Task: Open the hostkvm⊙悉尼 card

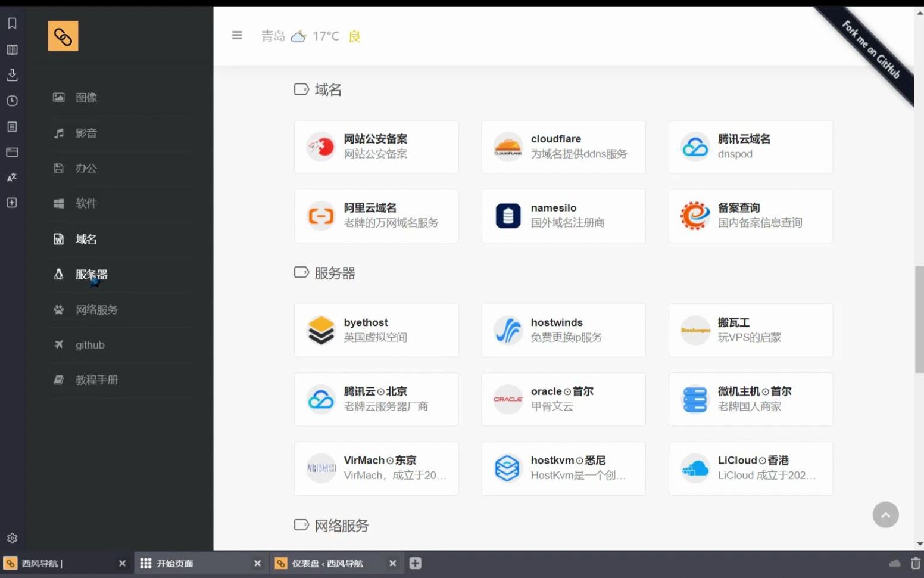Action: click(563, 468)
